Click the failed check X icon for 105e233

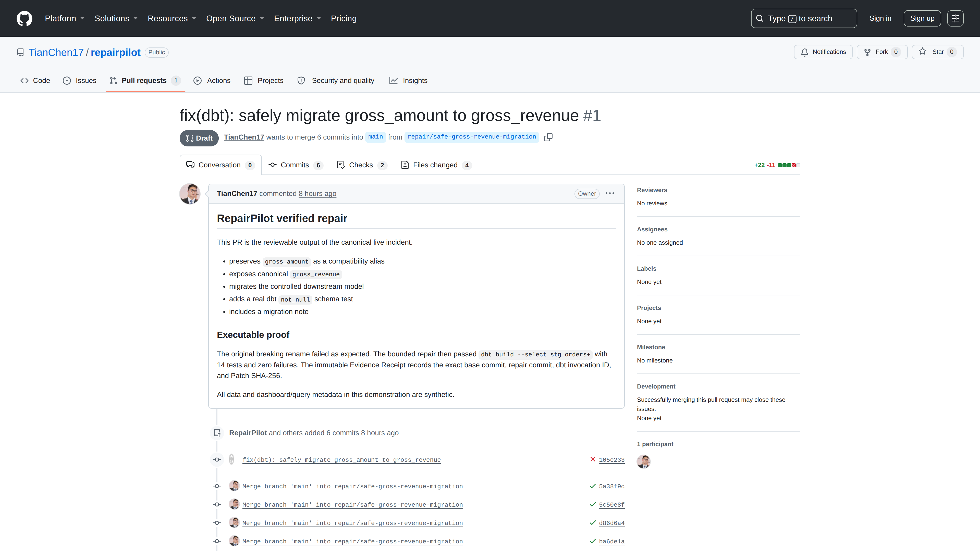click(593, 459)
